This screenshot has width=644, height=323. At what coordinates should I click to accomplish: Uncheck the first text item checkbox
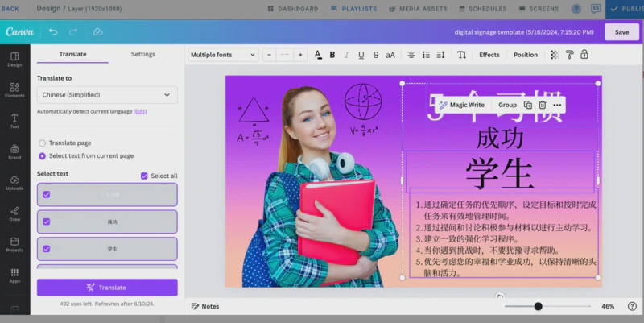coord(47,194)
